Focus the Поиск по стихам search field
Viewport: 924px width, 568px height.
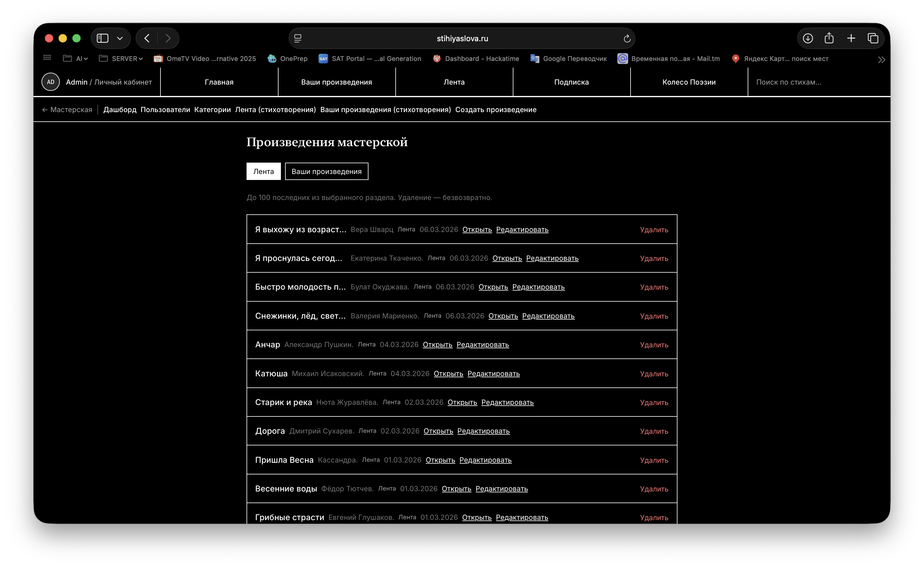819,82
